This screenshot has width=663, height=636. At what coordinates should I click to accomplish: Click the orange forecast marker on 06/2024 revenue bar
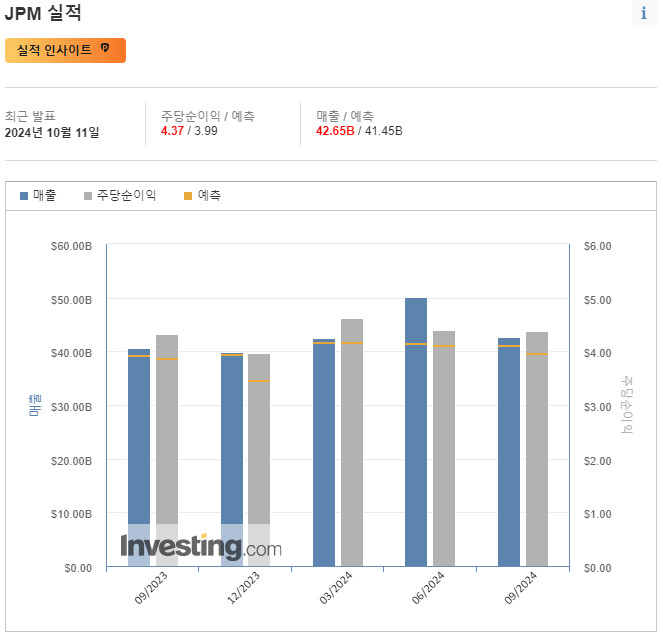pyautogui.click(x=416, y=344)
